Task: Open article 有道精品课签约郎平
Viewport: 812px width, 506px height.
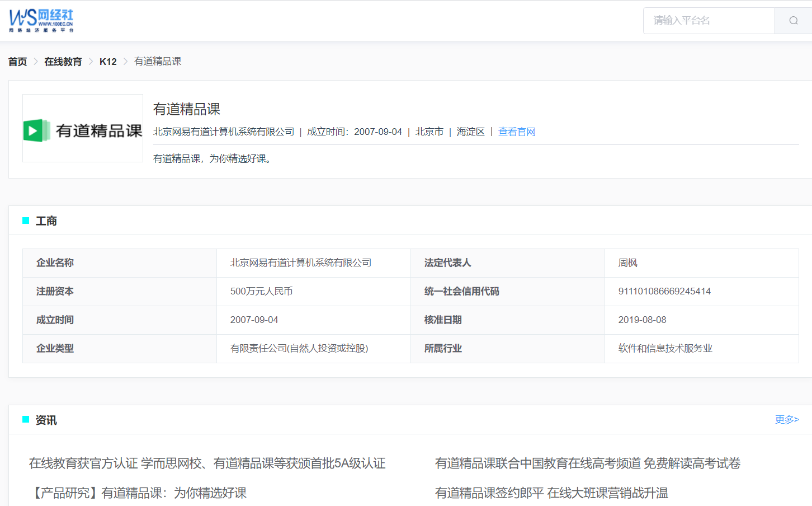Action: click(551, 493)
